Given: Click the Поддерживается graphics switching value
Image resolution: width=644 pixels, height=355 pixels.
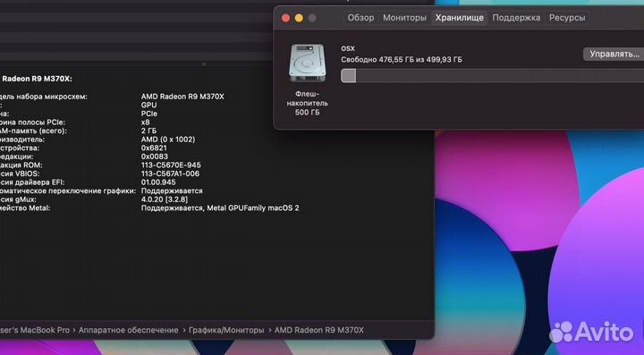Looking at the screenshot, I should (x=172, y=190).
